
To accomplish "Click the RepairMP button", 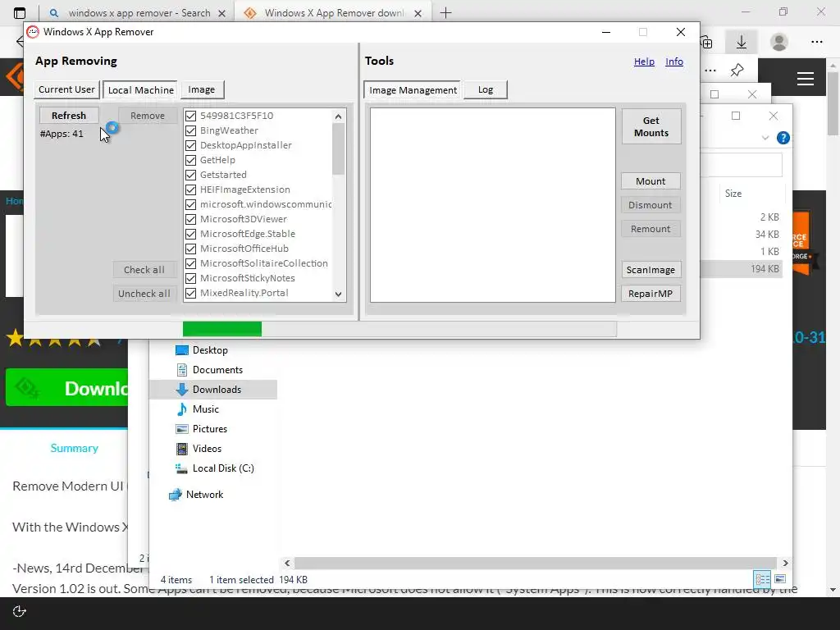I will [x=651, y=294].
